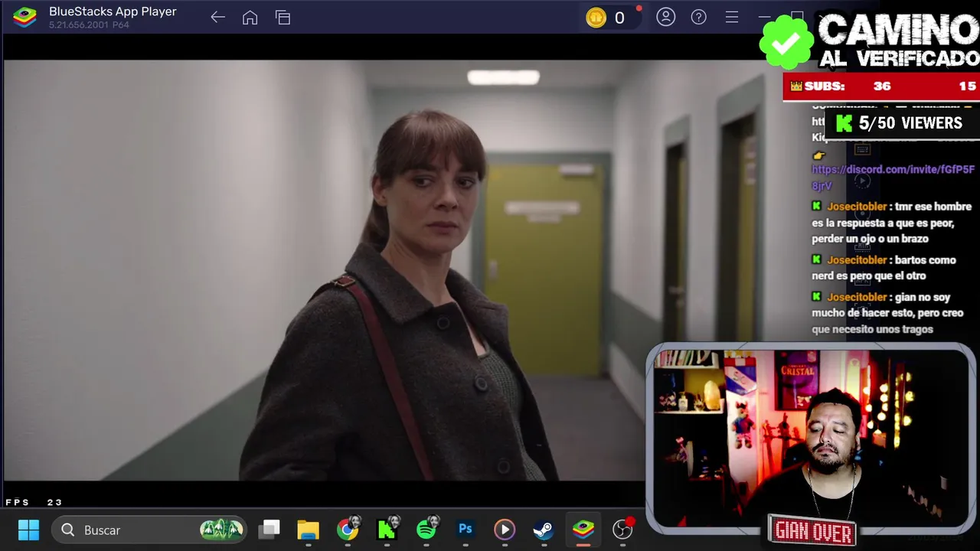
Task: Click the Buscar taskbar search box
Action: (x=149, y=530)
